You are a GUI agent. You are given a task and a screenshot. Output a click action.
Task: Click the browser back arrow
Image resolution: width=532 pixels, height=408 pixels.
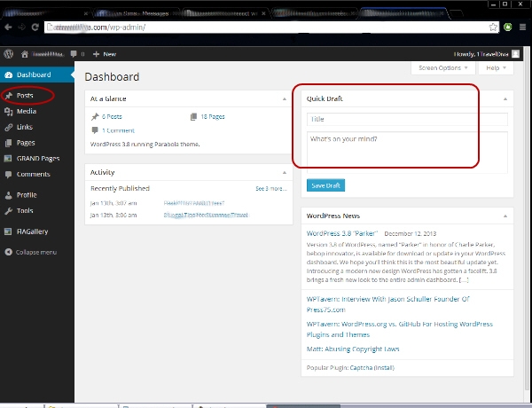click(8, 27)
